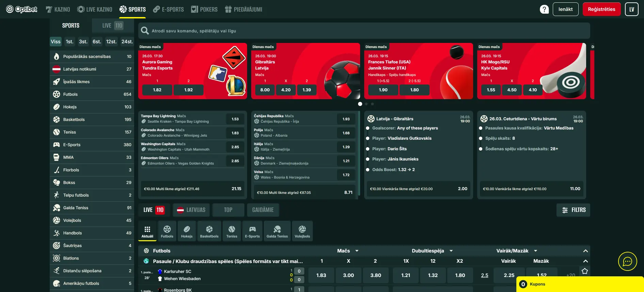
Task: Open Bokss glove icon in sidebar
Action: coord(57,183)
